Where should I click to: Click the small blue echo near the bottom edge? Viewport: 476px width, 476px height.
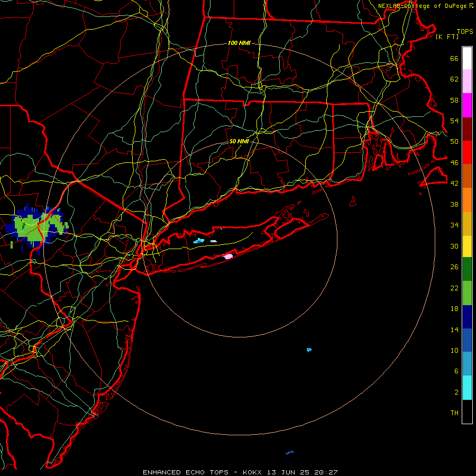290,453
